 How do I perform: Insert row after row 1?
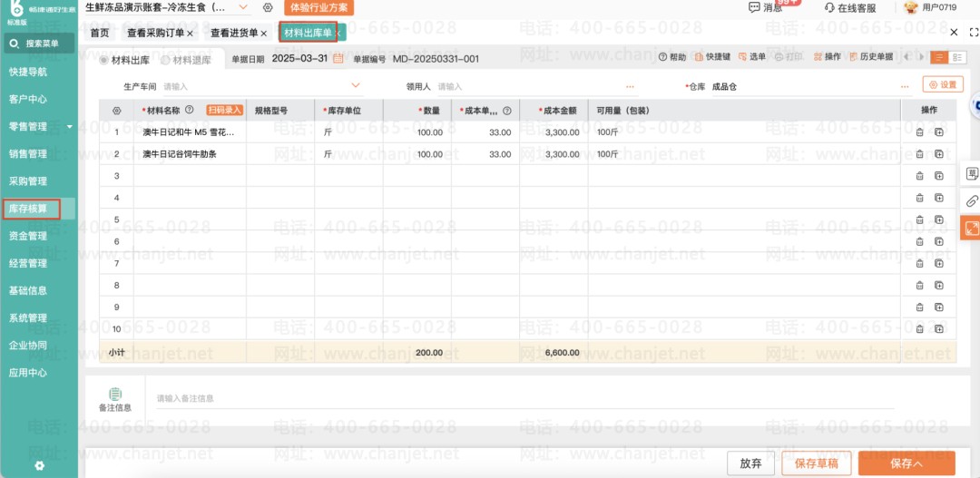coord(939,132)
